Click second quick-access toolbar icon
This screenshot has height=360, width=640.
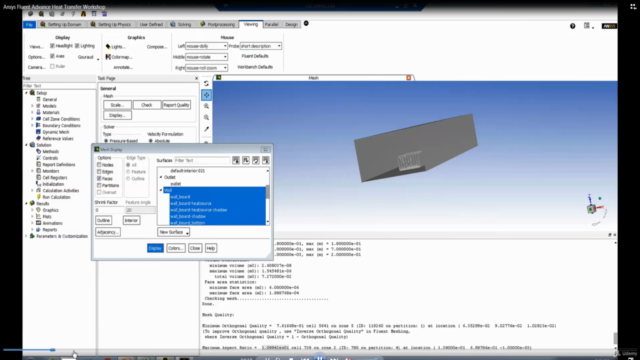point(41,14)
